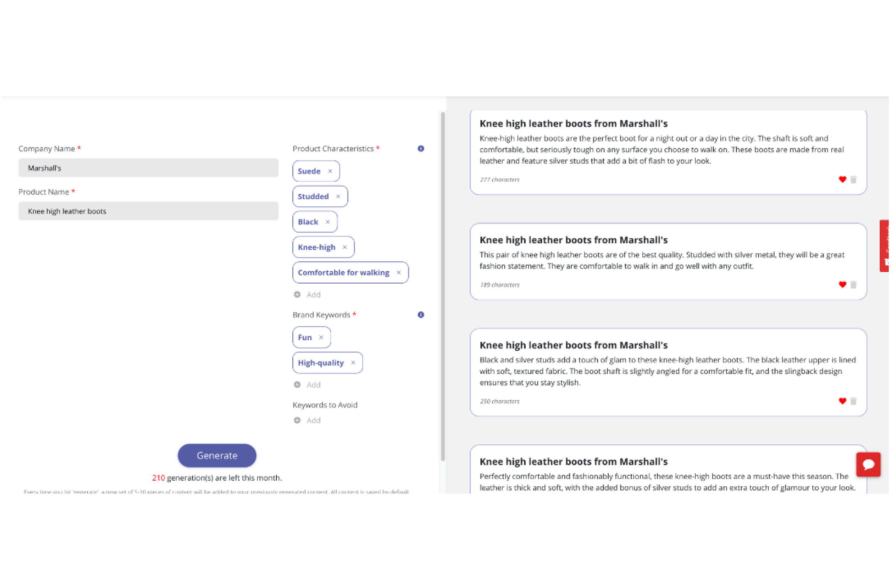The width and height of the screenshot is (892, 588).
Task: Remove the Black characteristic tag
Action: click(328, 222)
